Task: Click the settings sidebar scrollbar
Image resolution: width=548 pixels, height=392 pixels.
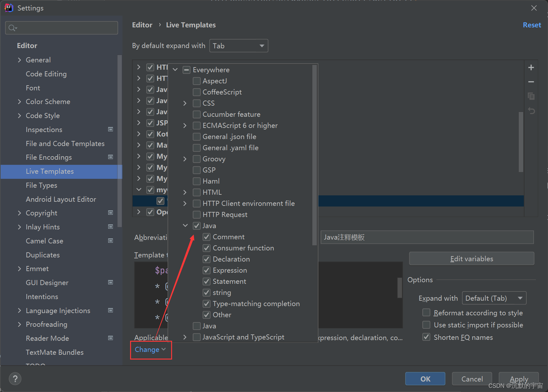Action: tap(120, 141)
